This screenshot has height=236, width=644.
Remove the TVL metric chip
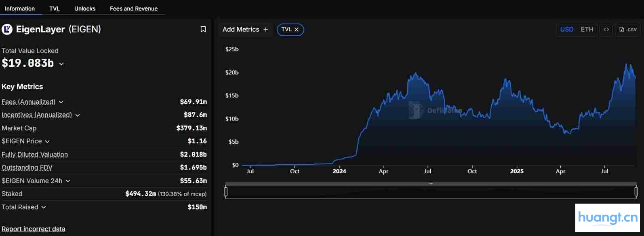pyautogui.click(x=296, y=30)
